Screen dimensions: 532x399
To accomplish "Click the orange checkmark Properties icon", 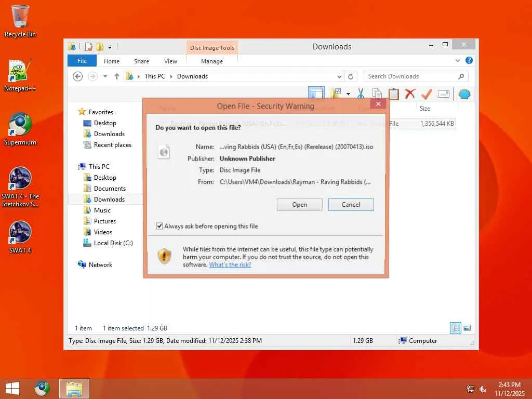I will click(x=427, y=94).
